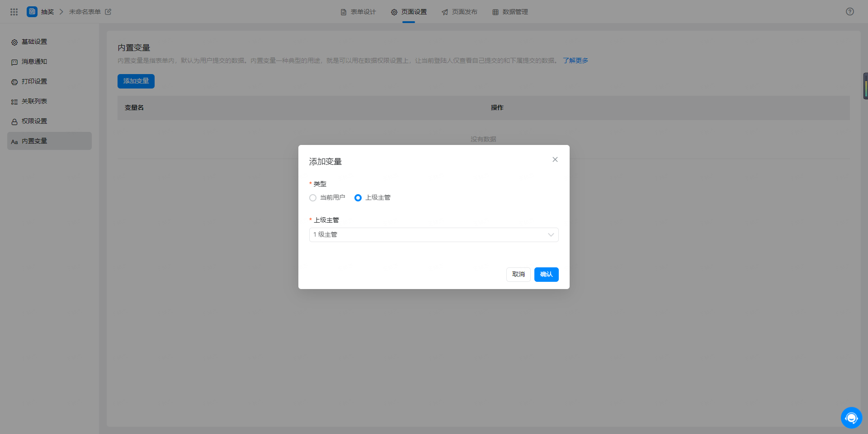Click the gear icon beside 基础设置

(14, 42)
